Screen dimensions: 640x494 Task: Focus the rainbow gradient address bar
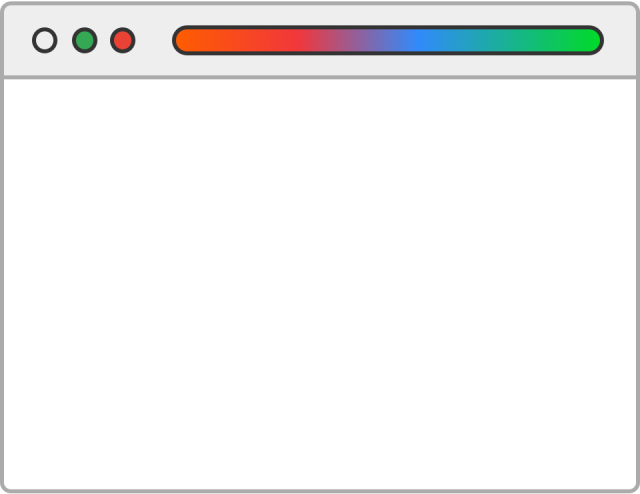tap(388, 40)
